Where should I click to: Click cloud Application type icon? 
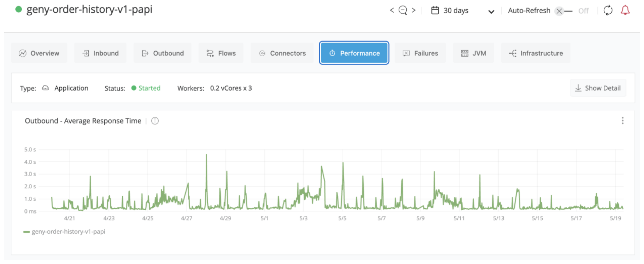coord(45,88)
